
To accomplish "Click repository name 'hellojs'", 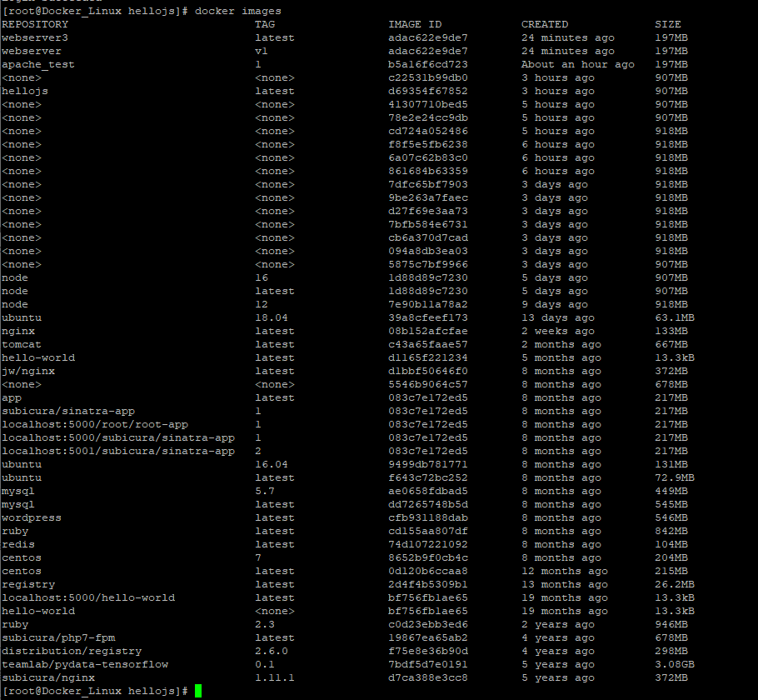I will pyautogui.click(x=25, y=91).
